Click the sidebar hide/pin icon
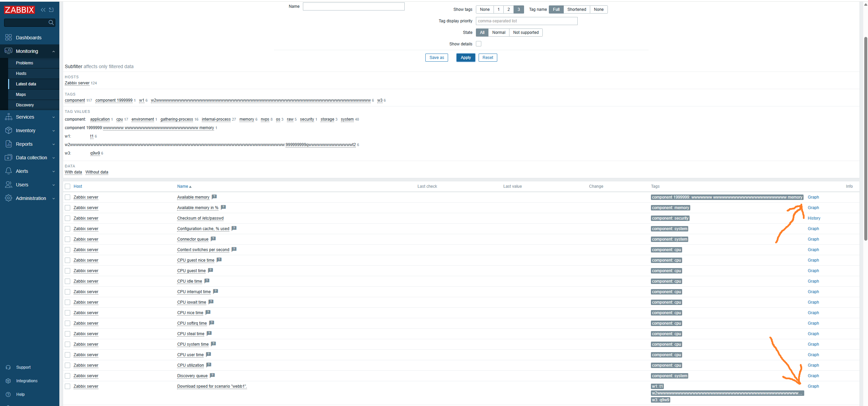Screen dimensions: 868x406 coord(51,10)
